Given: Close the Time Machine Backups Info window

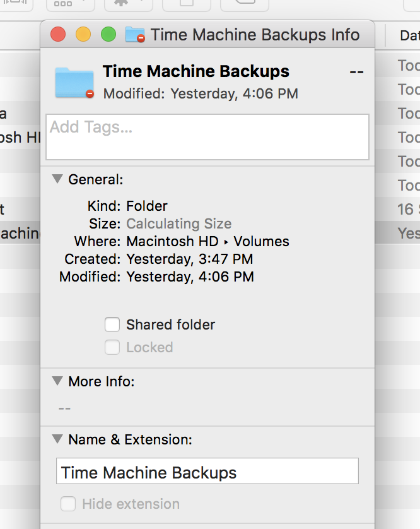Looking at the screenshot, I should click(58, 35).
